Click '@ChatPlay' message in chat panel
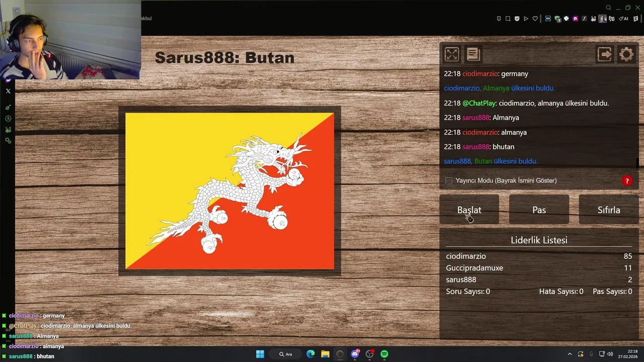 (x=526, y=103)
